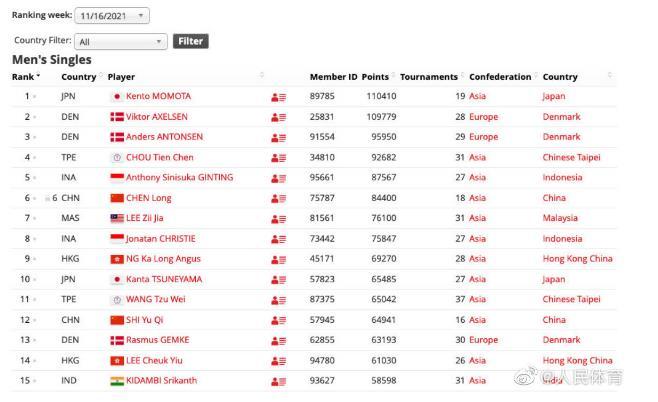Click Chinese Taipei link in CHOU Tien Chen row

571,157
